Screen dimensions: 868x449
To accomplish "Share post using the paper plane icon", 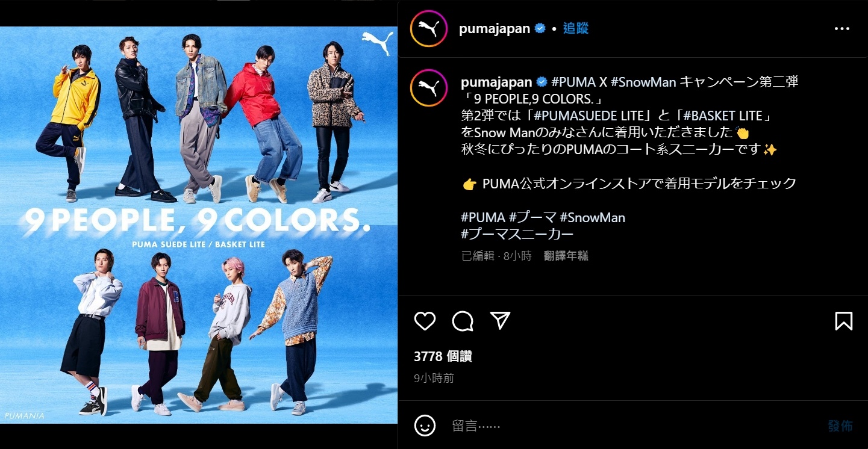I will [500, 321].
